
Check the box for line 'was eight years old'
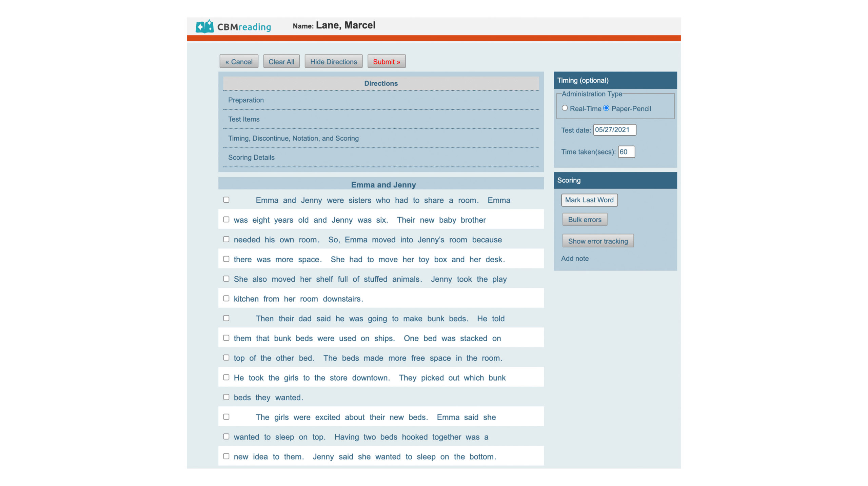(226, 220)
